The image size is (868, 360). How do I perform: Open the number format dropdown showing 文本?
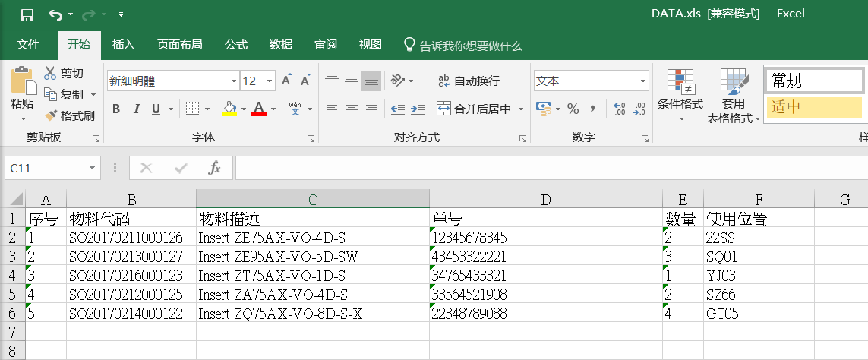click(x=642, y=81)
